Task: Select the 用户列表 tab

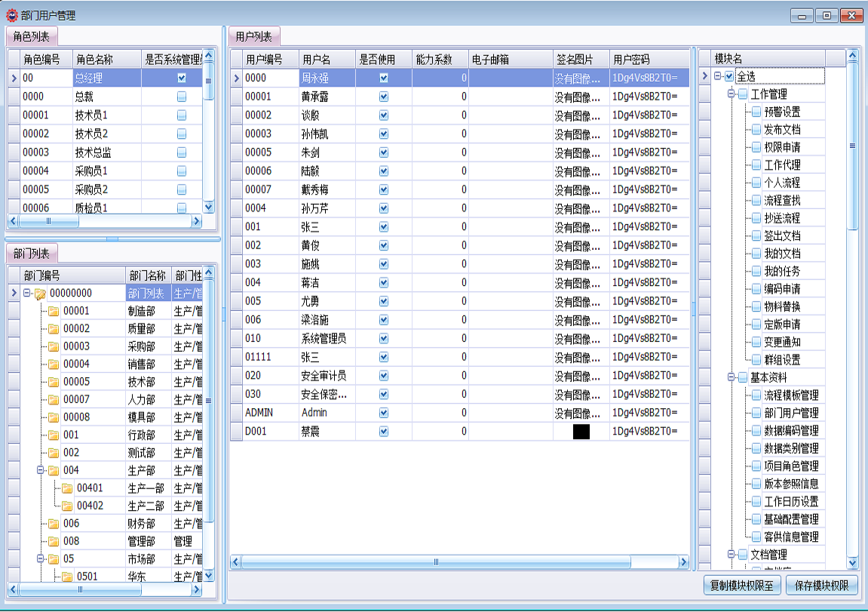Action: (x=255, y=35)
